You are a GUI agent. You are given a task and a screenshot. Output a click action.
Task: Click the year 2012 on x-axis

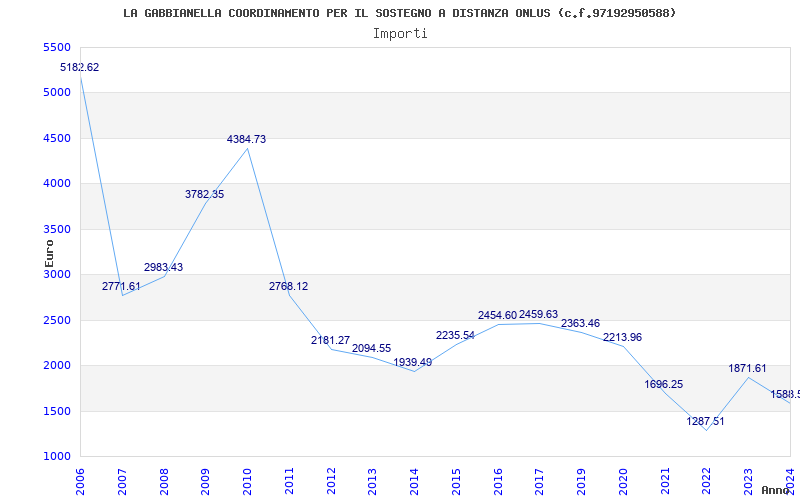coord(331,482)
